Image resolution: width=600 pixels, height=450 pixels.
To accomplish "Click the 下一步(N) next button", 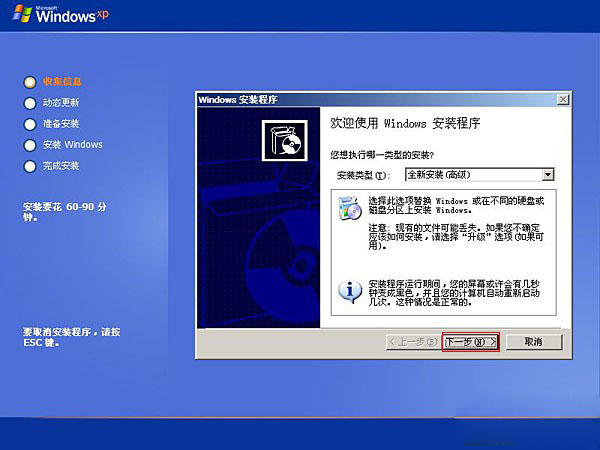I will tap(471, 342).
